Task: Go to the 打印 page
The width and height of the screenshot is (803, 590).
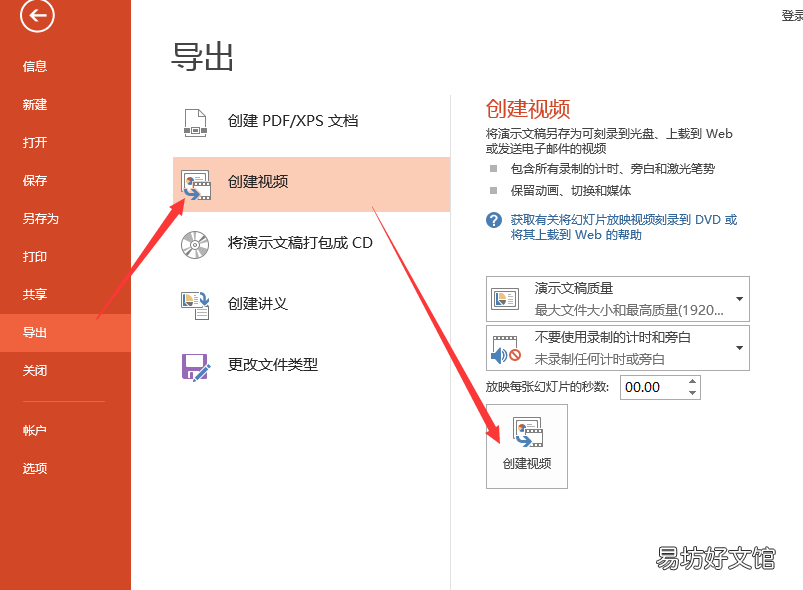Action: click(65, 257)
